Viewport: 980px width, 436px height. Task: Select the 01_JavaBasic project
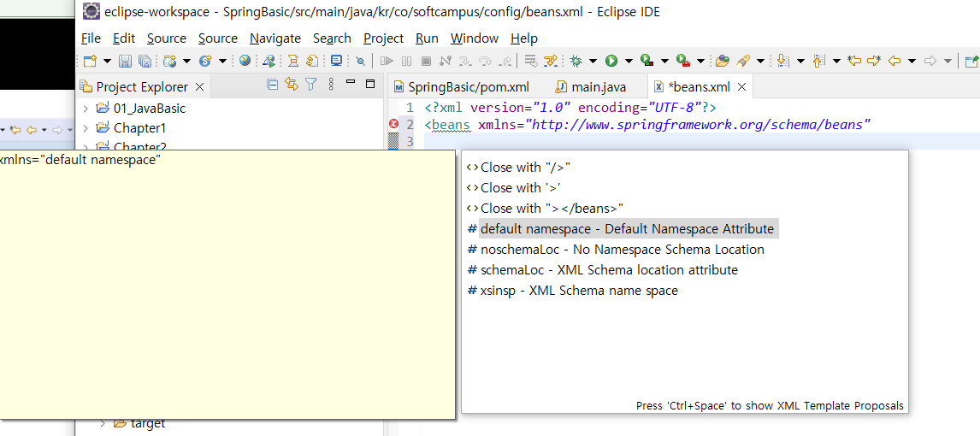[x=150, y=108]
